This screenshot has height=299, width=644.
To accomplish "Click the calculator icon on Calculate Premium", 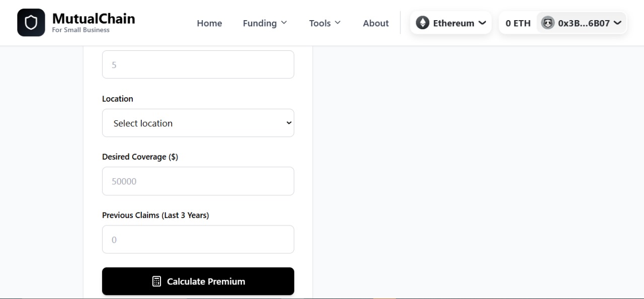I will (156, 281).
